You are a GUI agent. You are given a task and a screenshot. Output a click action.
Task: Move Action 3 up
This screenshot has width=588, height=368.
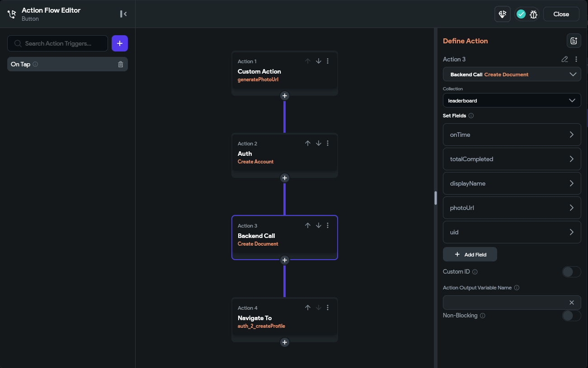tap(308, 225)
